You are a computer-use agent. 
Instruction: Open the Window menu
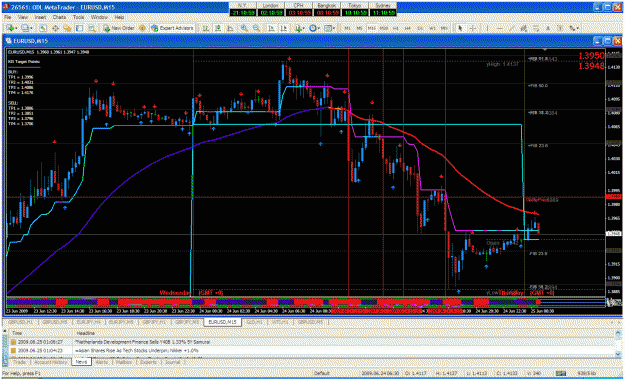(x=98, y=18)
